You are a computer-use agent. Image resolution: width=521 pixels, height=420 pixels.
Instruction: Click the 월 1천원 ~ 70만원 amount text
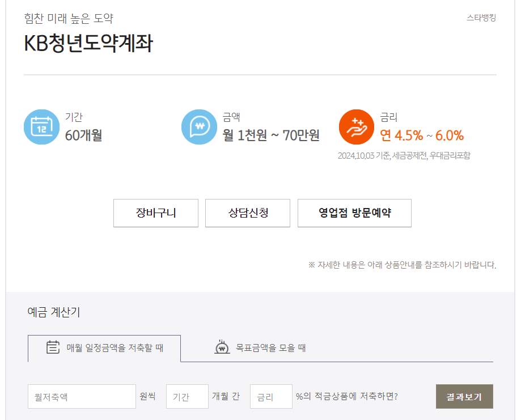[271, 135]
